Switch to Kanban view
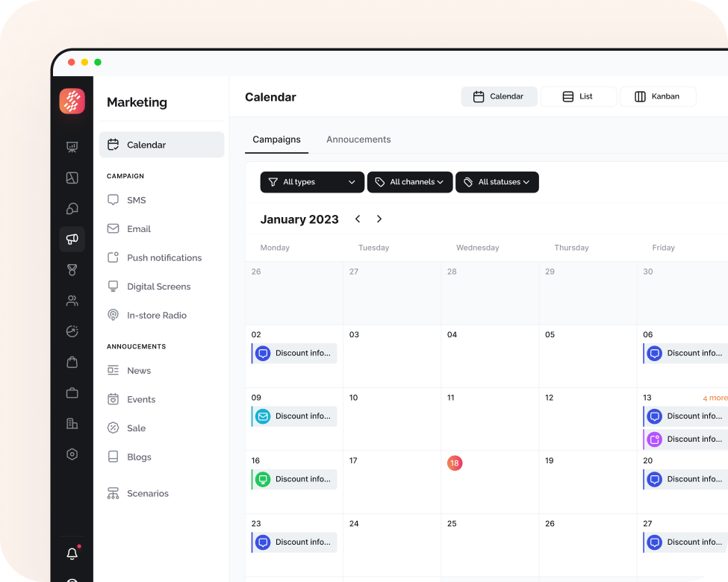Viewport: 728px width, 582px height. click(658, 96)
